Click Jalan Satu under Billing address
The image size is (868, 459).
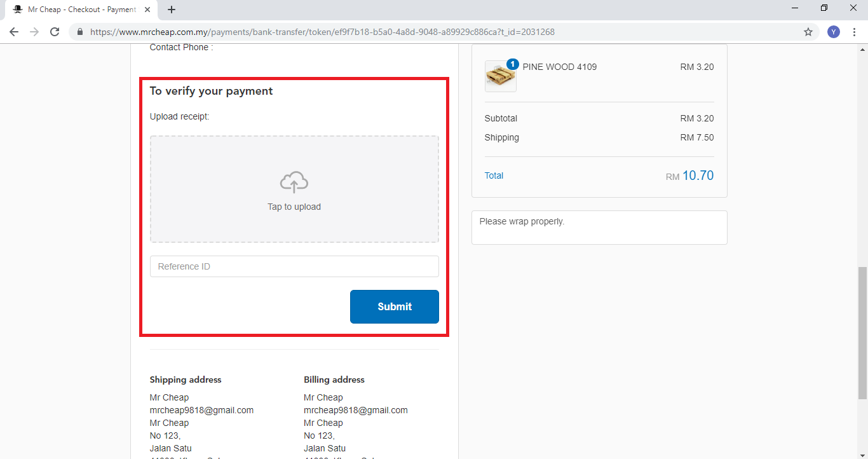(x=325, y=448)
